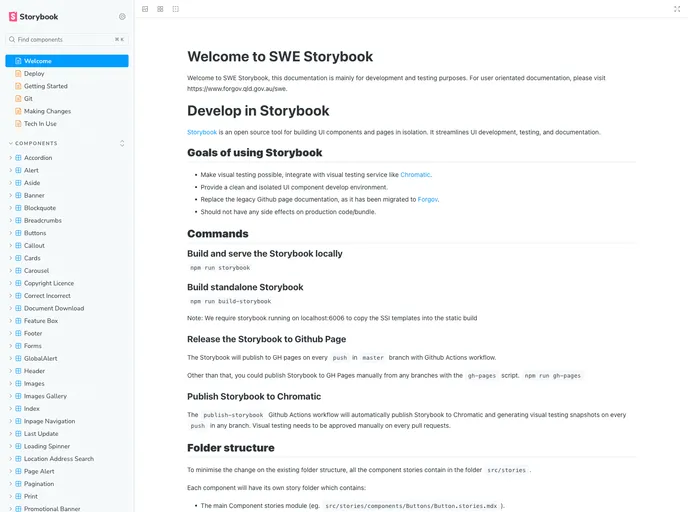This screenshot has width=688, height=512.
Task: Toggle the outline dashed-square toolbar icon
Action: (x=176, y=9)
